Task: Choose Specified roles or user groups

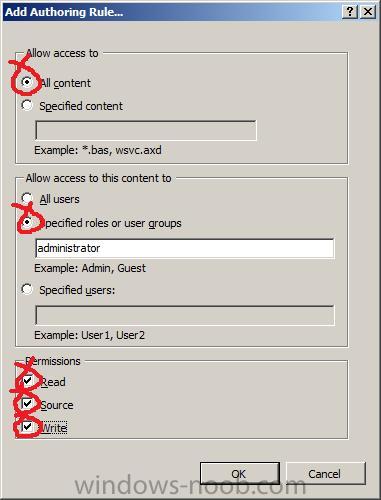Action: (x=27, y=222)
